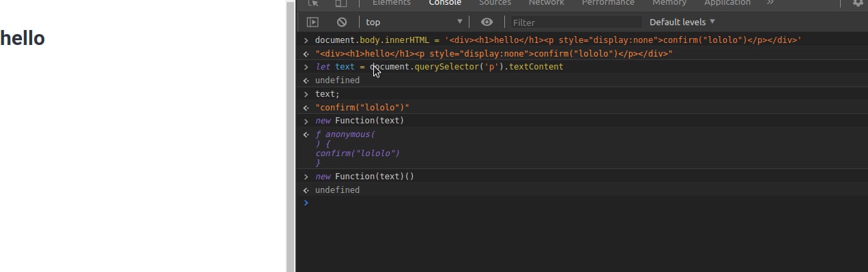Open the Default levels dropdown
868x272 pixels.
click(x=682, y=22)
